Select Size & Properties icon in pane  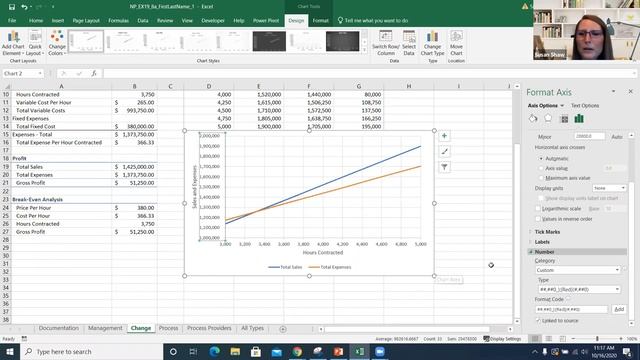pos(564,119)
